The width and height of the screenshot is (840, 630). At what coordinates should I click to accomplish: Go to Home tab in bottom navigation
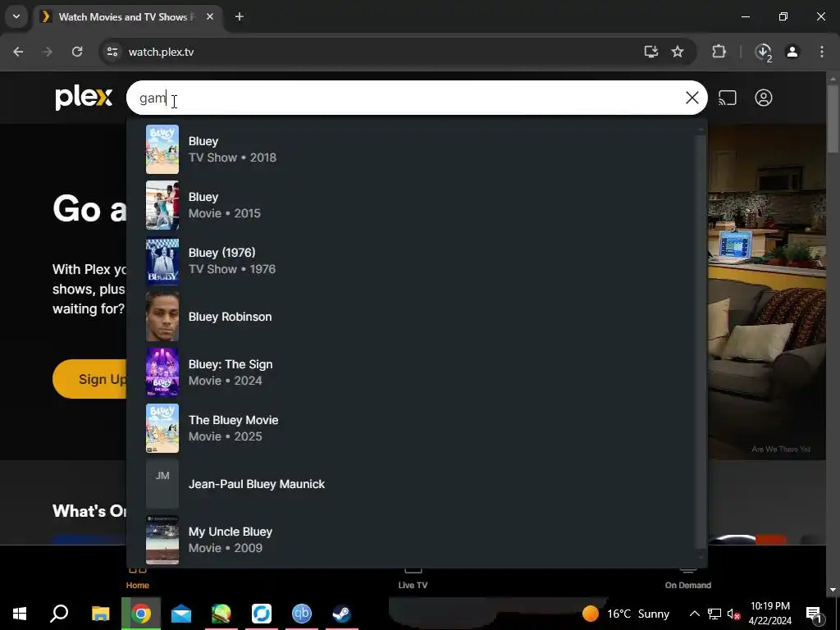click(138, 578)
